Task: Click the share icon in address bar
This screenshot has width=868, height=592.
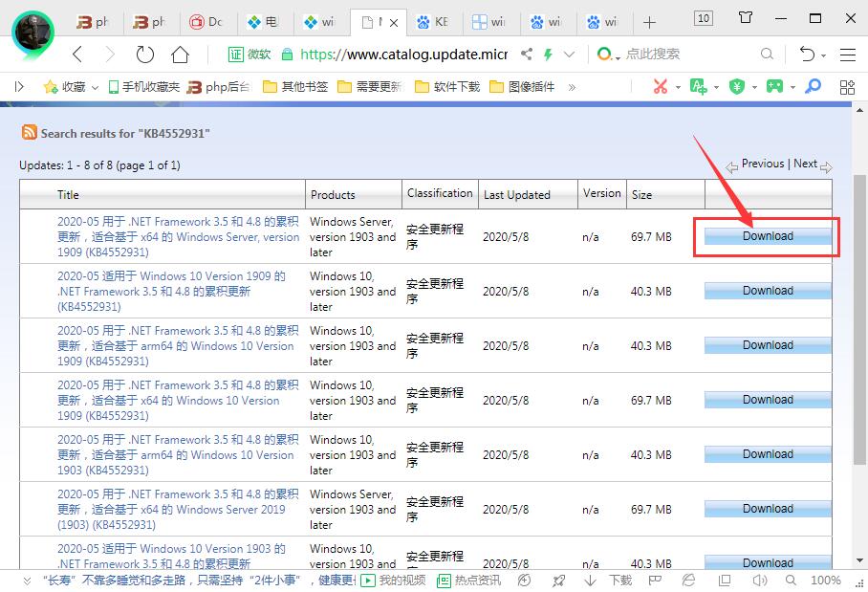Action: (527, 54)
